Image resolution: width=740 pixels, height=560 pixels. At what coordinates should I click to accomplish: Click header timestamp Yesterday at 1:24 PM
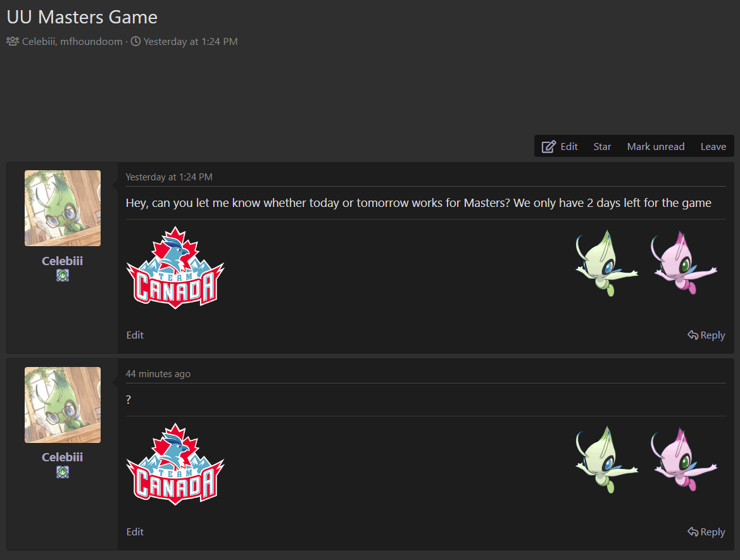pos(191,42)
